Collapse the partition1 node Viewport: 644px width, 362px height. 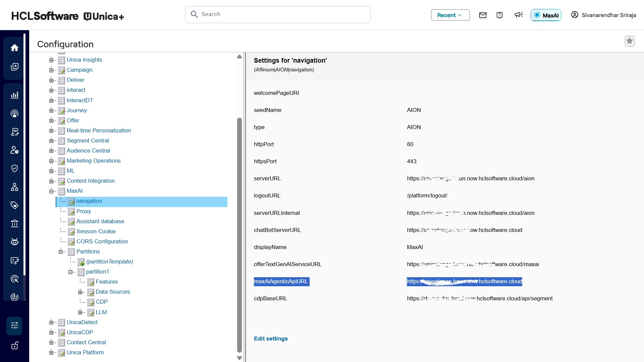click(70, 272)
